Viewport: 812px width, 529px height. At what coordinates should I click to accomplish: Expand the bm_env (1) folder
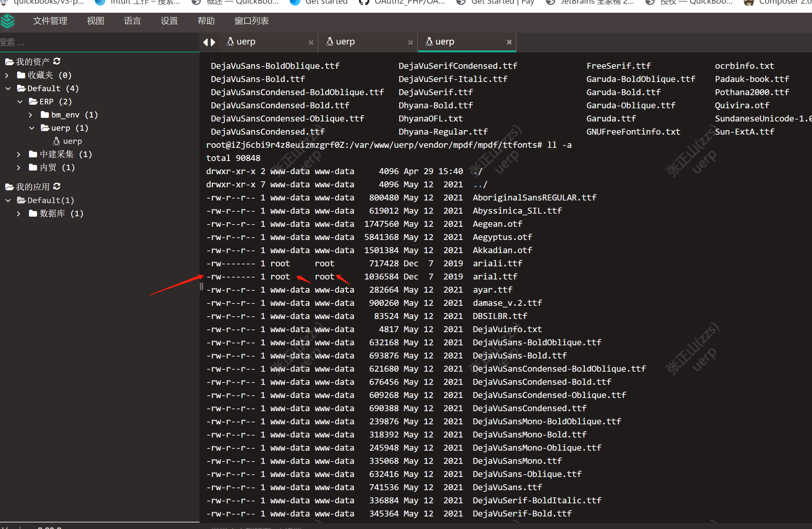tap(31, 115)
